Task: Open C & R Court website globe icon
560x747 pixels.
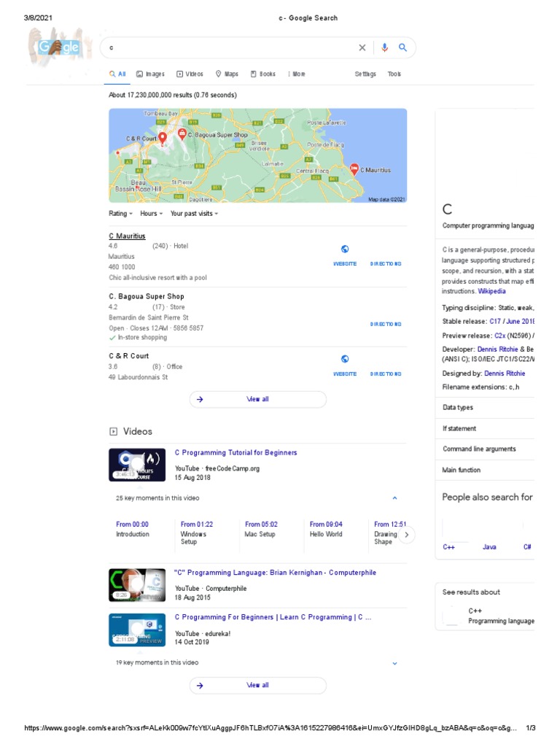Action: coord(345,359)
